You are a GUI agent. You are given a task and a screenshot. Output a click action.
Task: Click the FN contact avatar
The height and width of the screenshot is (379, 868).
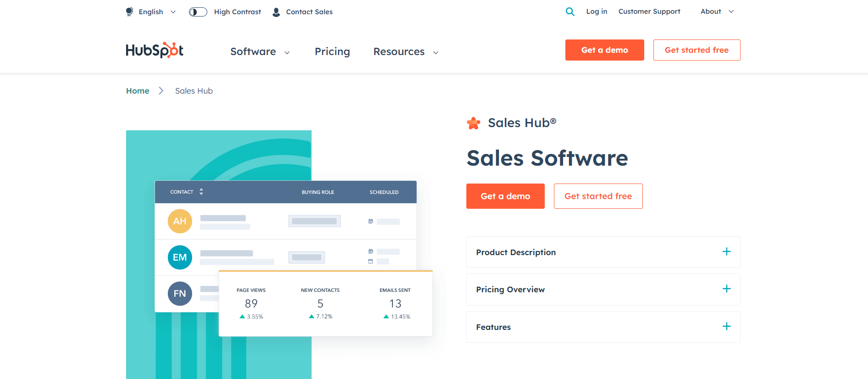click(x=180, y=294)
